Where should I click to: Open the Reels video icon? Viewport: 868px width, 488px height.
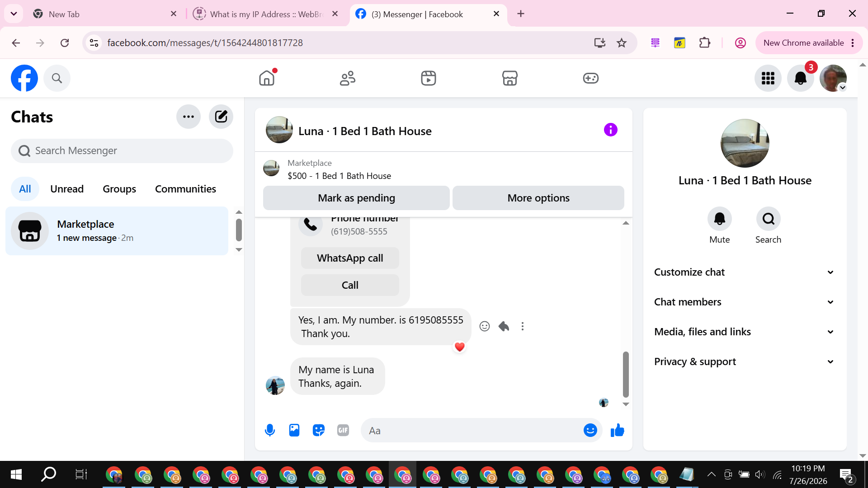pyautogui.click(x=429, y=78)
